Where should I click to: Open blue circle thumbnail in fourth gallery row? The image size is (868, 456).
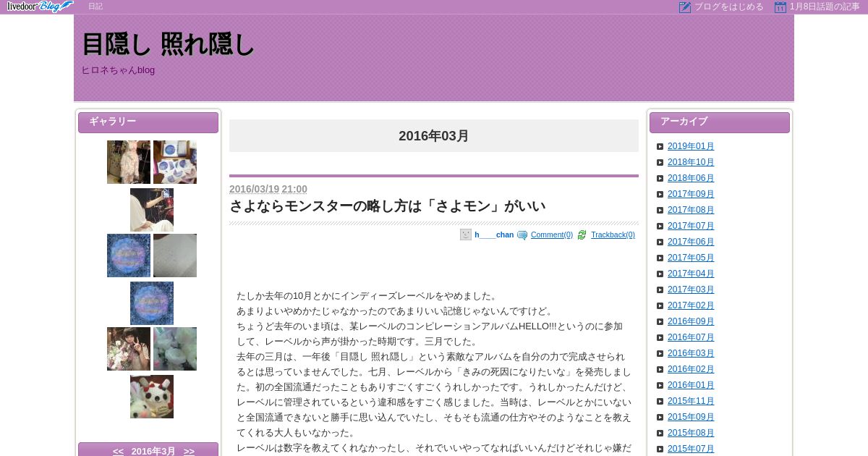pyautogui.click(x=129, y=256)
